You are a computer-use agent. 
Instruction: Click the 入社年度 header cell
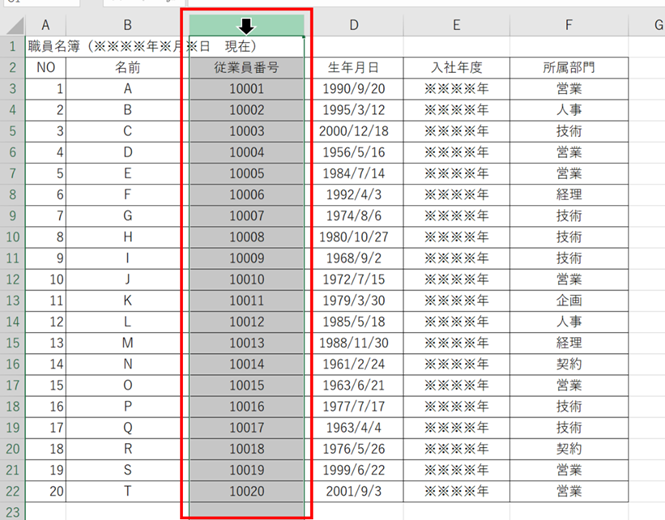[457, 67]
